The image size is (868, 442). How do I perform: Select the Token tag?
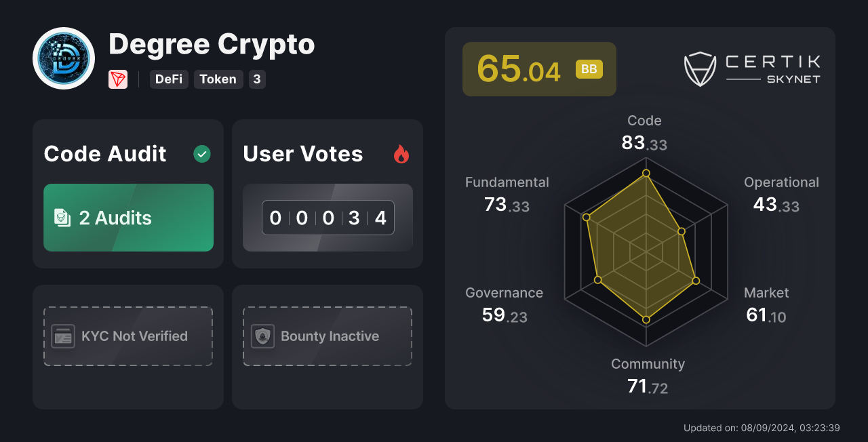218,79
